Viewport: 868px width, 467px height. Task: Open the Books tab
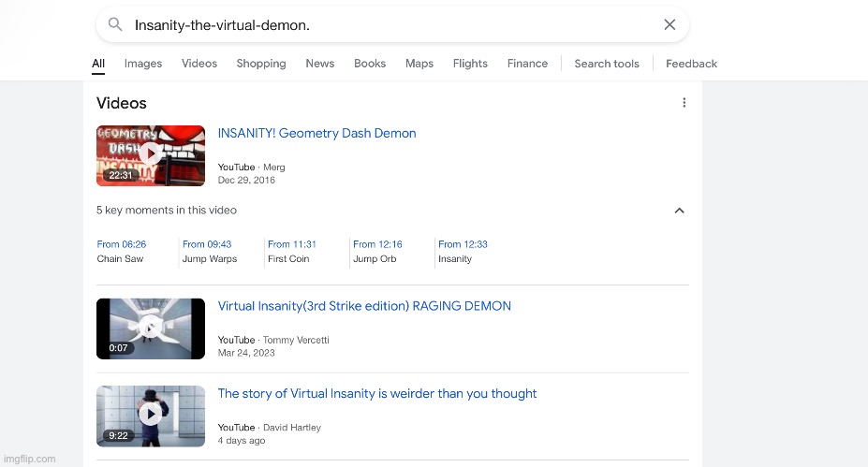370,64
